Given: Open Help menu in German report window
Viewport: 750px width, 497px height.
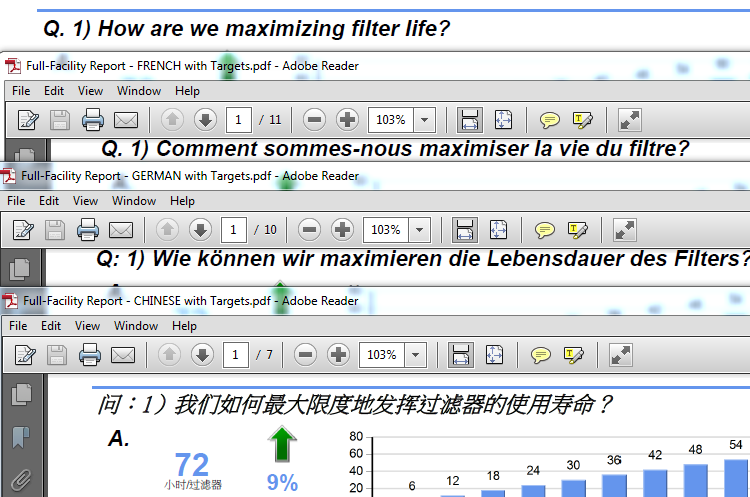Looking at the screenshot, I should (x=182, y=201).
